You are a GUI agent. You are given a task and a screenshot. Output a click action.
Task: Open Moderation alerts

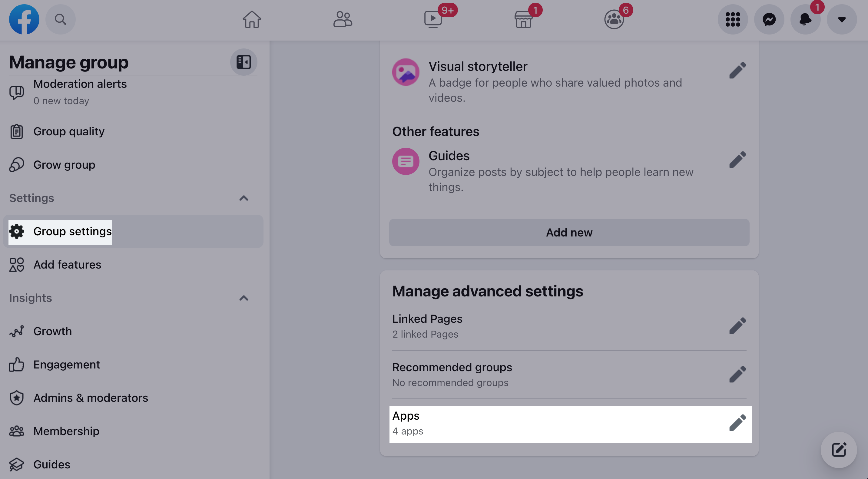133,92
